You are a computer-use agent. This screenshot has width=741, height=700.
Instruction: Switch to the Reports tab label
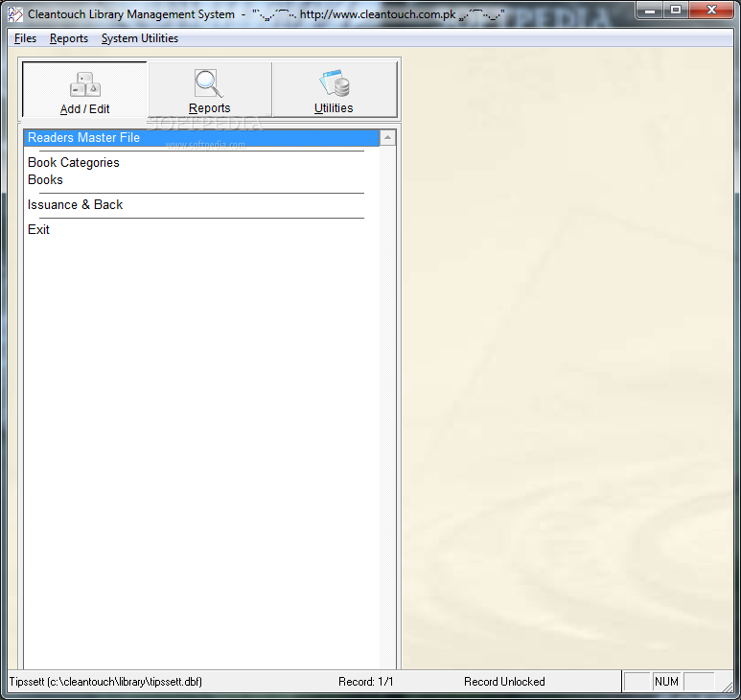[x=209, y=108]
